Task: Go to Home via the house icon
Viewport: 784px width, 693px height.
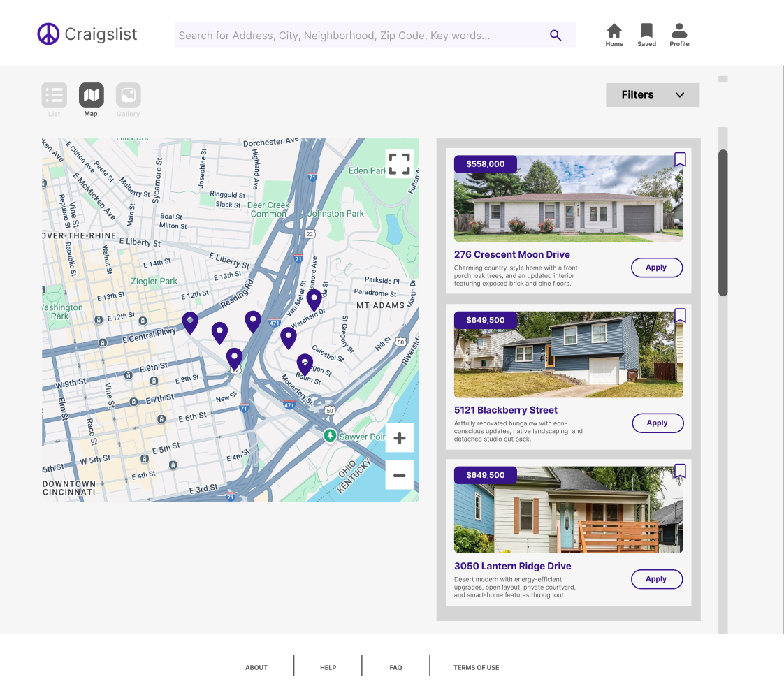Action: (614, 31)
